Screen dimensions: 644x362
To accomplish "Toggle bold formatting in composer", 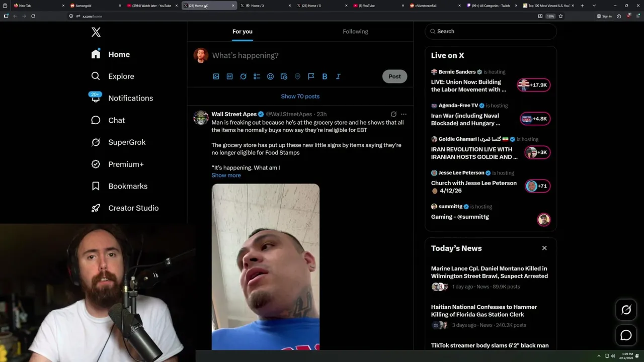I will click(325, 76).
